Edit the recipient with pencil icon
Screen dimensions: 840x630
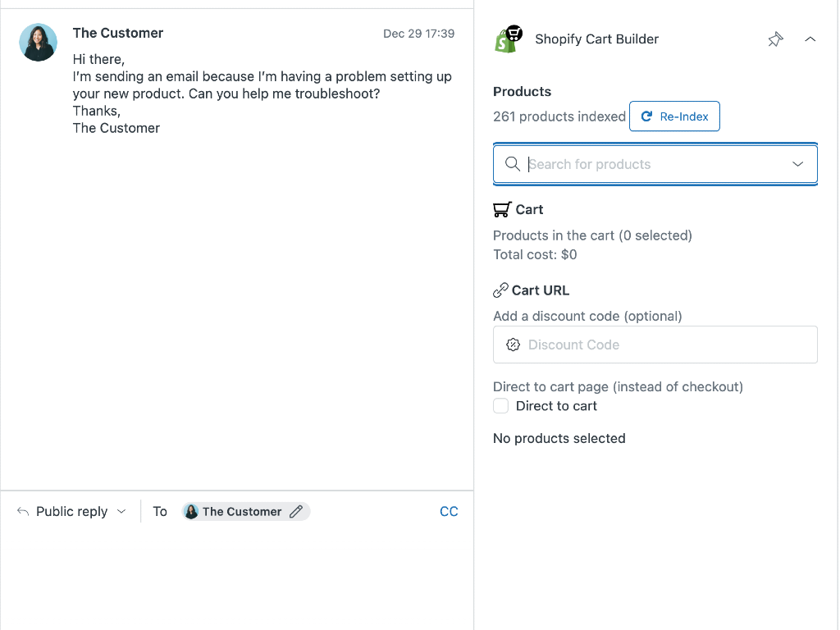pos(296,511)
